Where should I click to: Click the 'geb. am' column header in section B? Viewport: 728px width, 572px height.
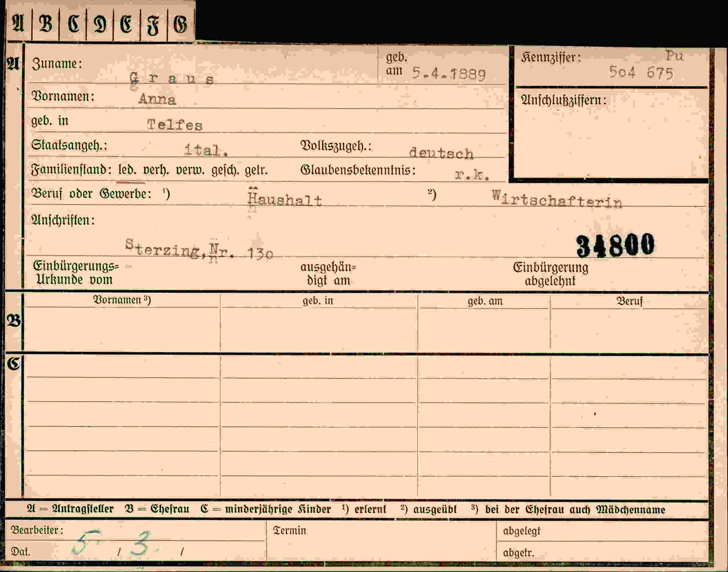click(485, 301)
